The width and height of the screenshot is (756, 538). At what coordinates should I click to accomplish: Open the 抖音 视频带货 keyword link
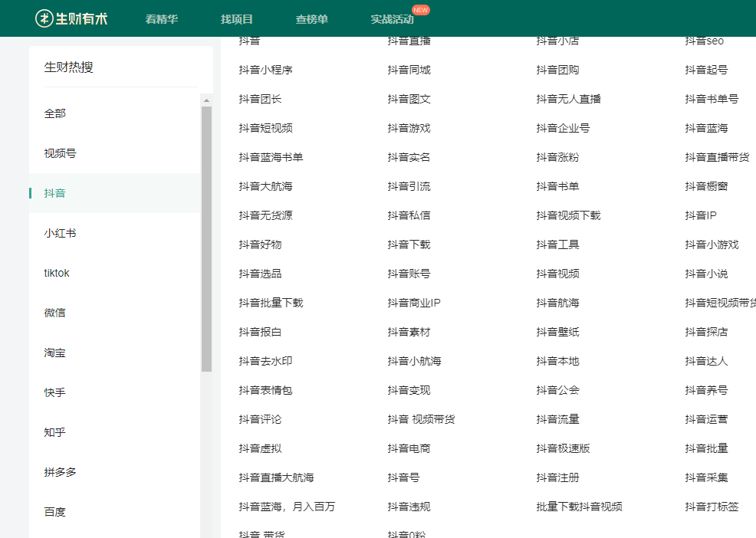tap(422, 419)
